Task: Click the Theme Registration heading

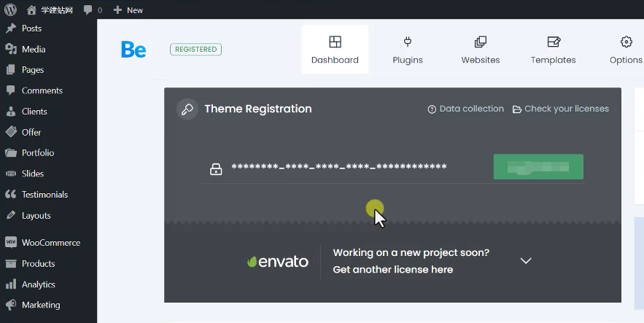Action: (x=258, y=109)
